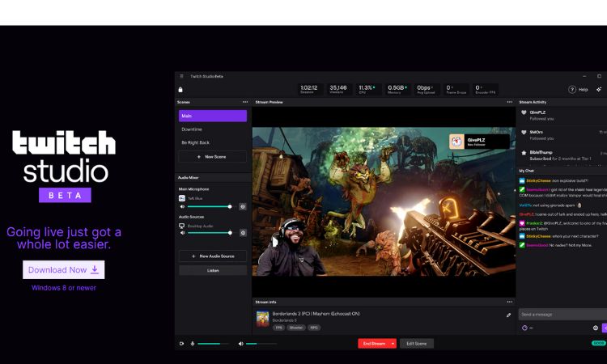Toggle the speaker icon in bottom bar

click(x=241, y=344)
